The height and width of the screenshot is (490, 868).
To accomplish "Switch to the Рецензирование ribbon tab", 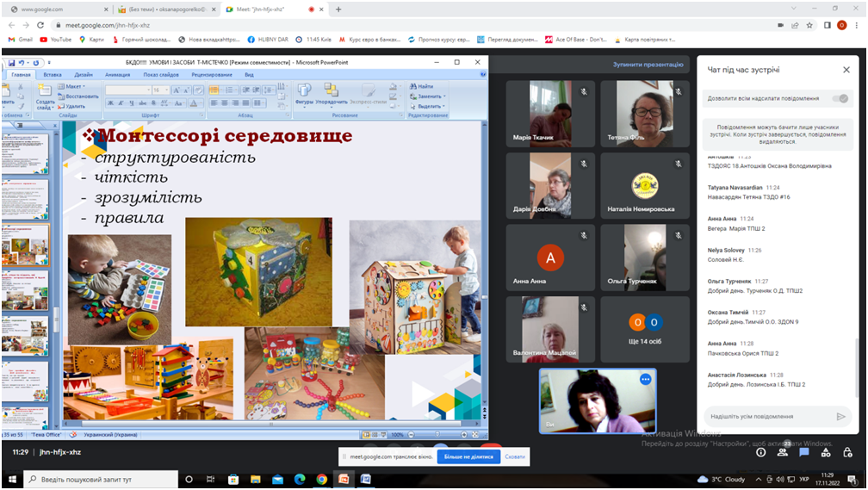I will (x=214, y=75).
